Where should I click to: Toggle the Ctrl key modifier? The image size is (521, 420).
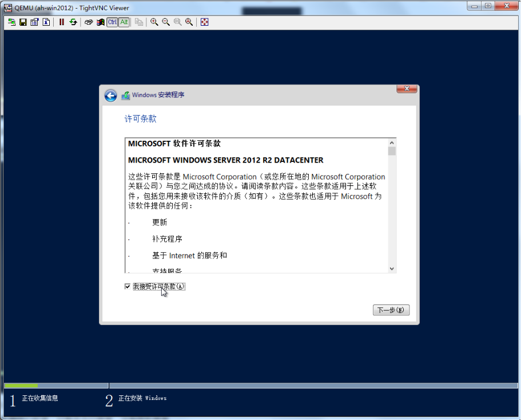tap(112, 22)
